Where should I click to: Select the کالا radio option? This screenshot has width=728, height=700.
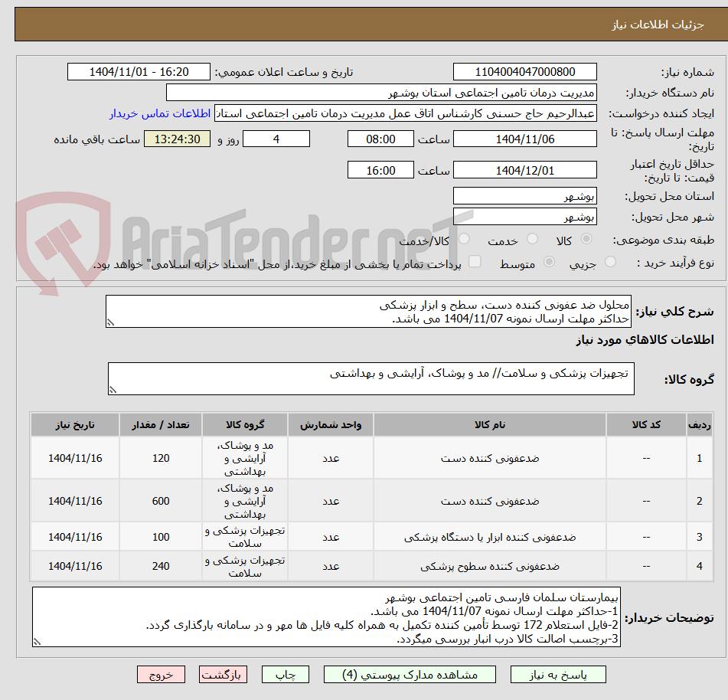tap(586, 239)
